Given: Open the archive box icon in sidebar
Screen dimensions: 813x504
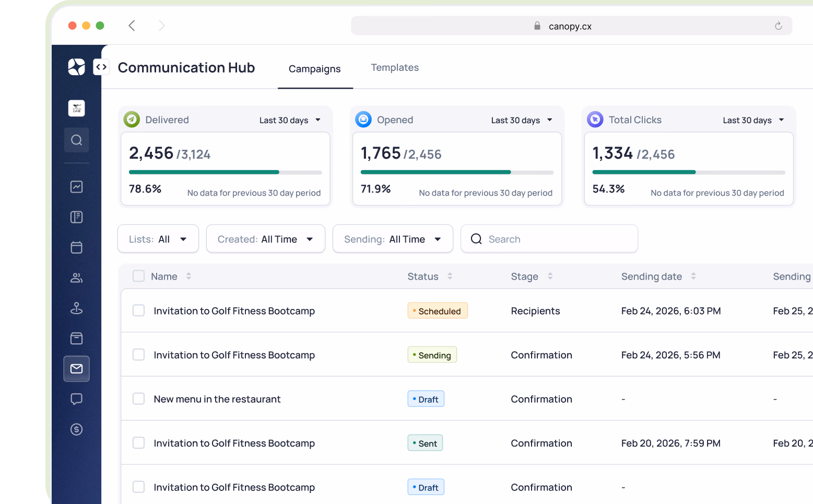Looking at the screenshot, I should (76, 338).
